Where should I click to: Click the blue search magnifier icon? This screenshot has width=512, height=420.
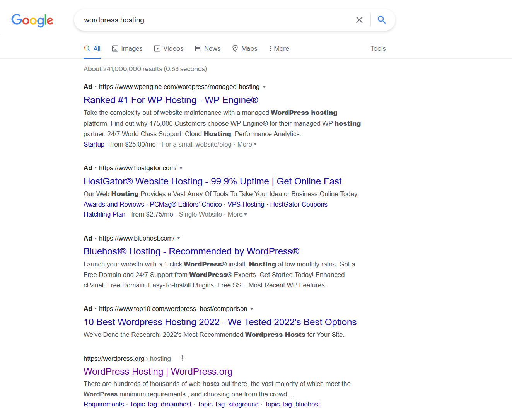pos(381,19)
